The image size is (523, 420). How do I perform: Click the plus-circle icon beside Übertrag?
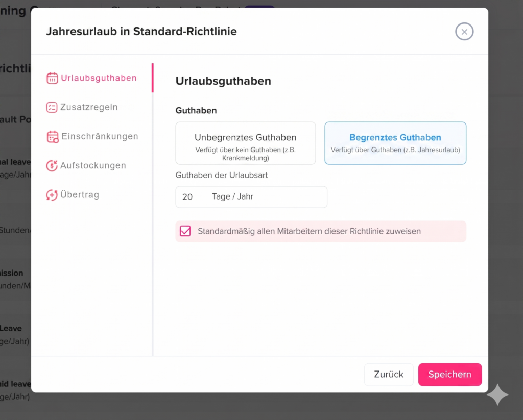52,194
